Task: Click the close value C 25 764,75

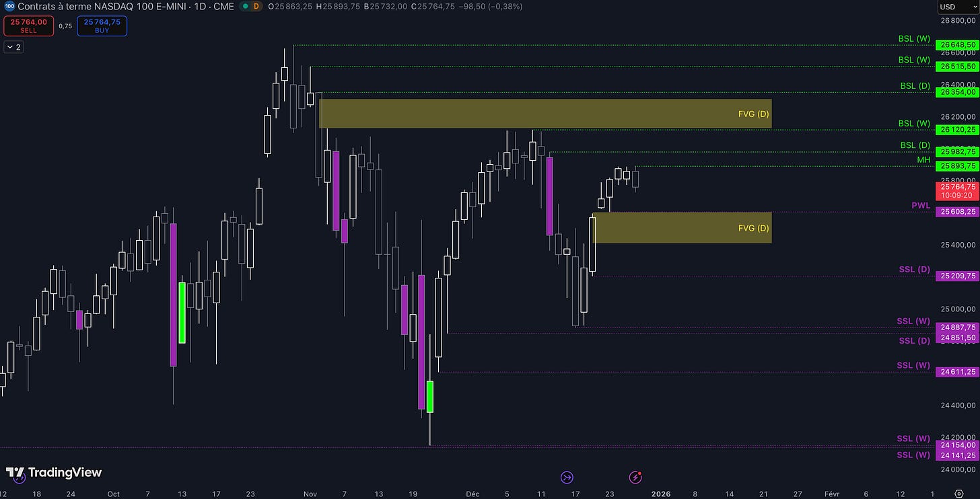Action: 433,6
